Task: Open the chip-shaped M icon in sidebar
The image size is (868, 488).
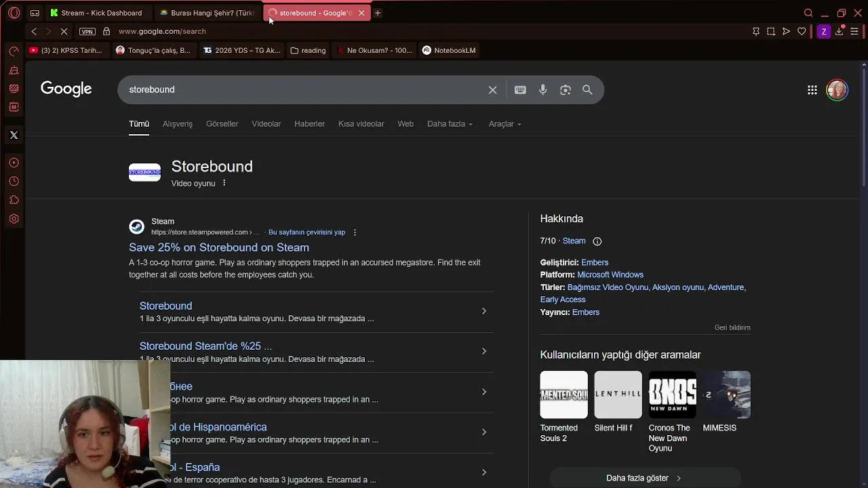Action: click(14, 107)
